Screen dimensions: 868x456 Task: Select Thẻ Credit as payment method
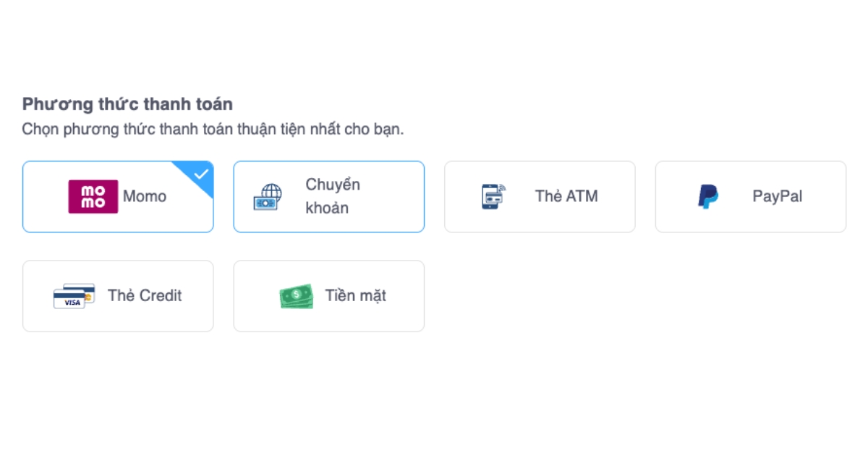[x=118, y=295]
